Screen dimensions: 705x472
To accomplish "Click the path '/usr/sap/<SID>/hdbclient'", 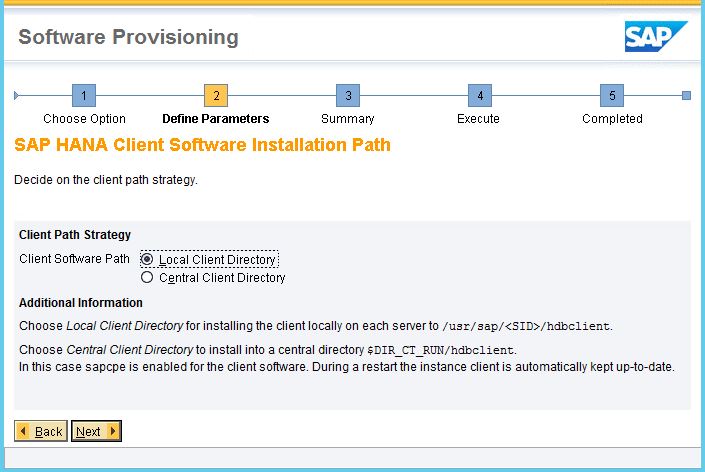I will click(526, 326).
